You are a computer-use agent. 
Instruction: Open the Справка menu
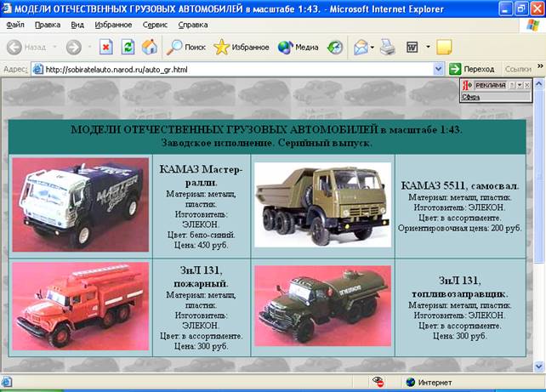[193, 25]
